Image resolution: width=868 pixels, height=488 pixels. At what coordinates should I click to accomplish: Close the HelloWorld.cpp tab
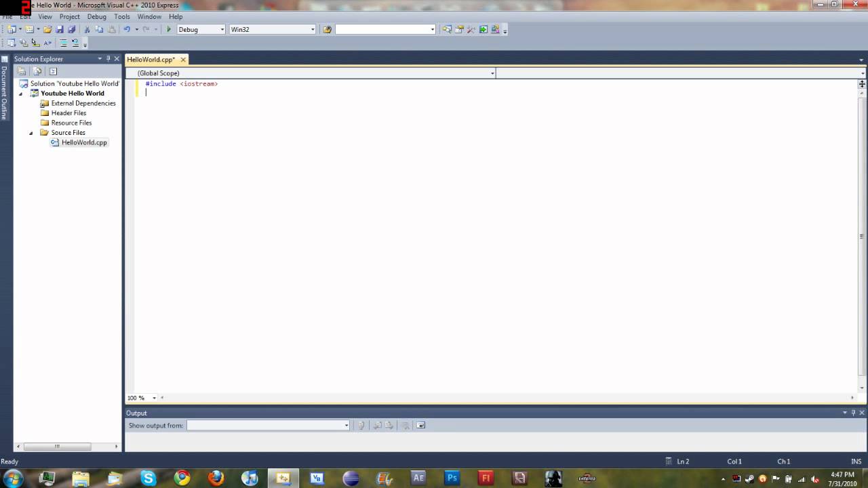pyautogui.click(x=182, y=60)
